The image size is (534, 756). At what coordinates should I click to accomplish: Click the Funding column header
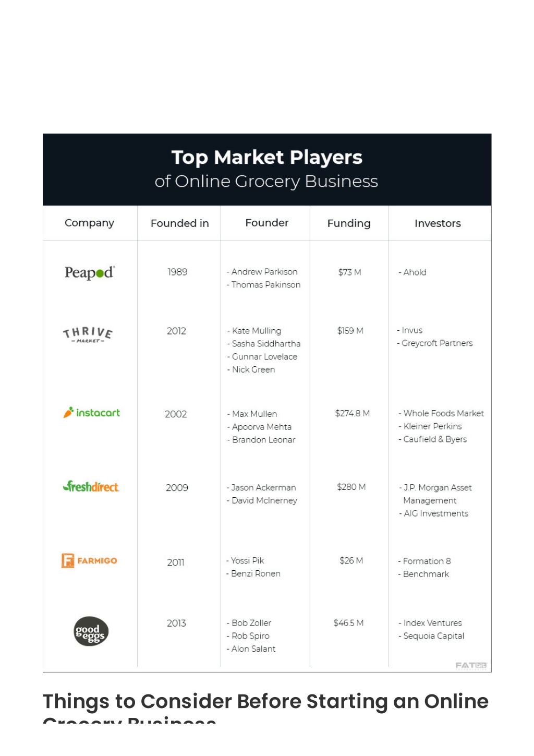pos(349,223)
